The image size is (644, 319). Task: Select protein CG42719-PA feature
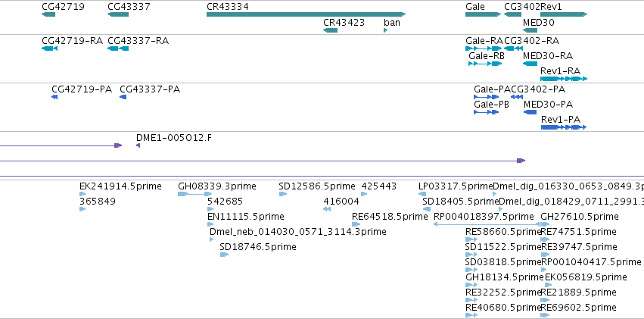54,97
